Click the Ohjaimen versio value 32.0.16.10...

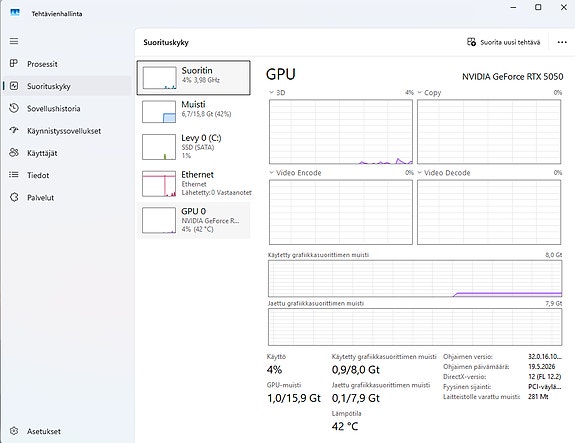[x=545, y=356]
